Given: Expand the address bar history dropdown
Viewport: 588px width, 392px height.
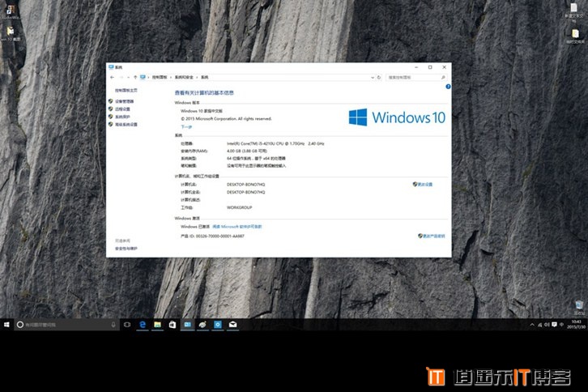Looking at the screenshot, I should point(373,77).
